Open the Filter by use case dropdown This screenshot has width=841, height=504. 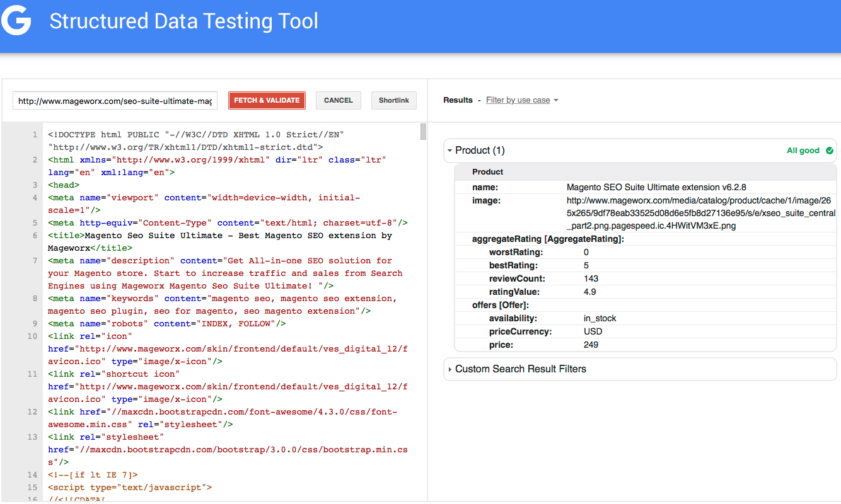[522, 100]
